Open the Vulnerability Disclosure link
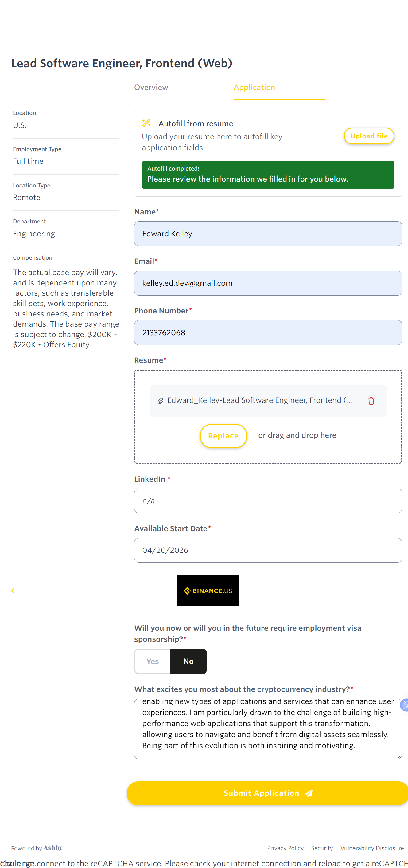 click(372, 848)
